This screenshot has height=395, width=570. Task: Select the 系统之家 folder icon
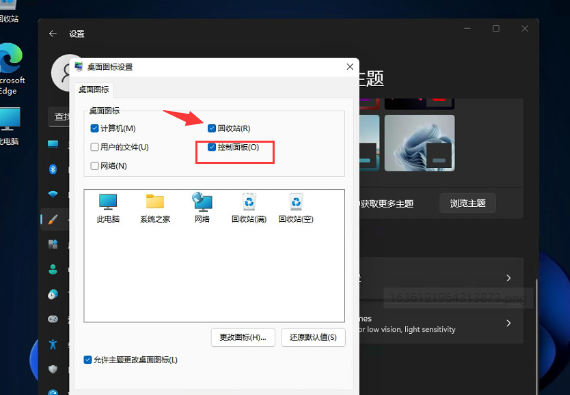coord(155,207)
